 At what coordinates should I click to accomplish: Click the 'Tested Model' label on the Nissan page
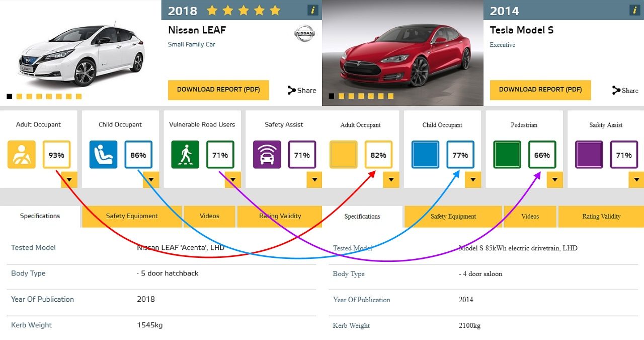pyautogui.click(x=33, y=248)
